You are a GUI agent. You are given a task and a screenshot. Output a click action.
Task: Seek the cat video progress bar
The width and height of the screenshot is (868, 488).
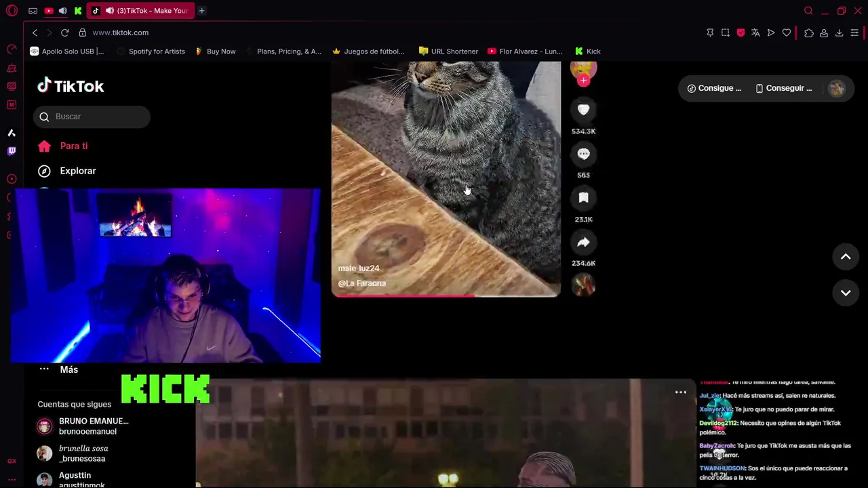pos(446,295)
